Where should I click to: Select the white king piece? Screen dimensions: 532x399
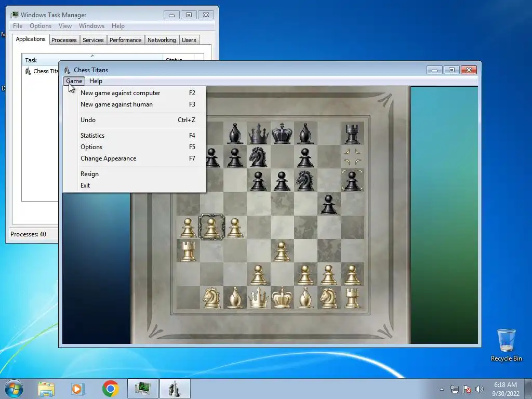click(x=282, y=298)
